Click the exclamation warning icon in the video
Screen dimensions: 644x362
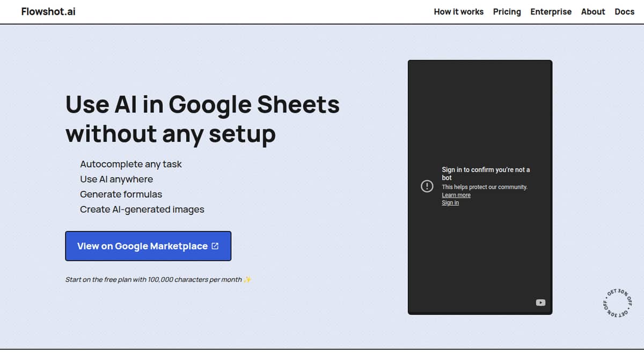[x=427, y=186]
